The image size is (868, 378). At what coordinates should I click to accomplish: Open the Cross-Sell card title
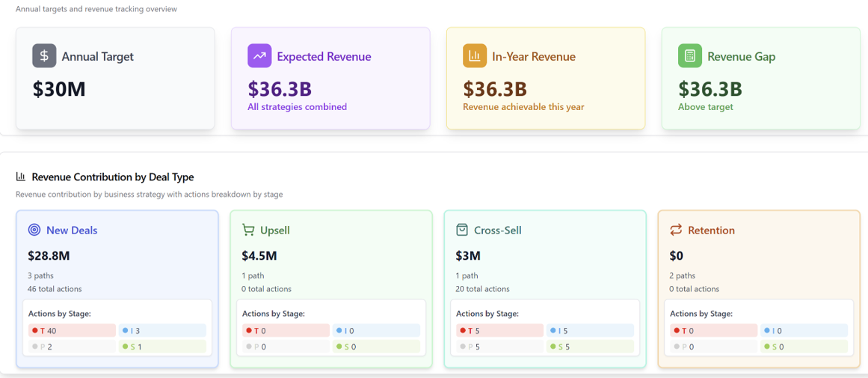498,231
